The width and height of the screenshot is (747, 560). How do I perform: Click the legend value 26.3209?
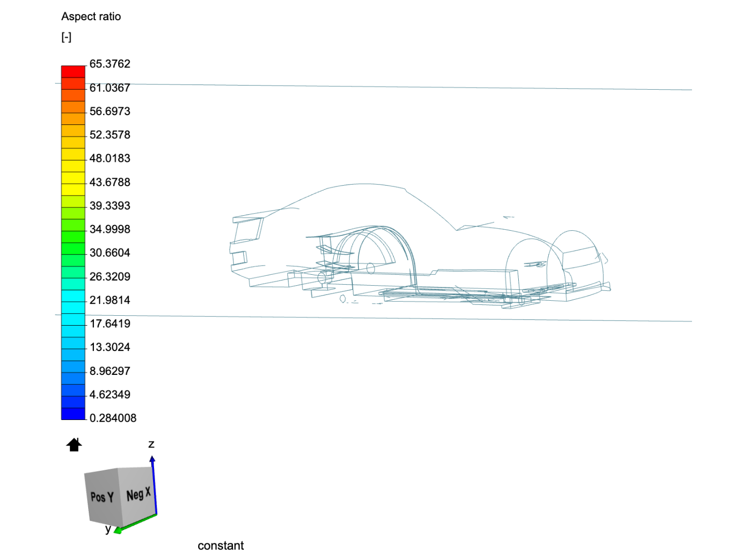click(110, 276)
